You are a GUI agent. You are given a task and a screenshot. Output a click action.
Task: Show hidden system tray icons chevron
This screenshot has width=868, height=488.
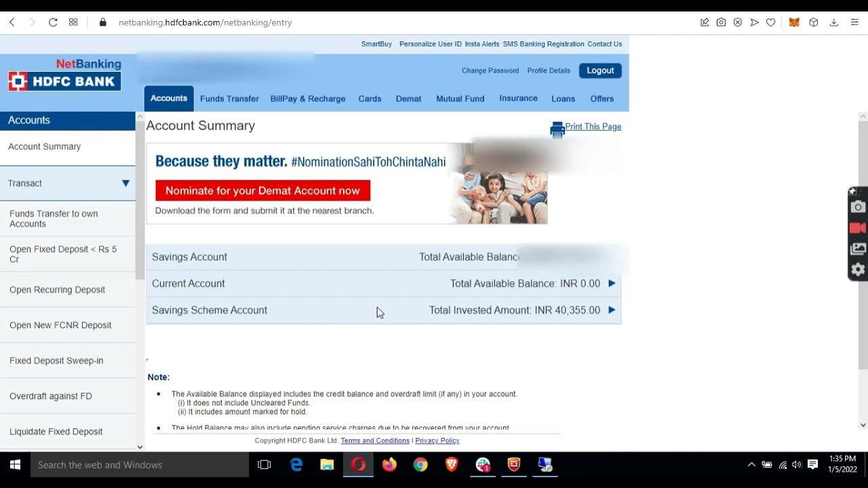pos(751,465)
